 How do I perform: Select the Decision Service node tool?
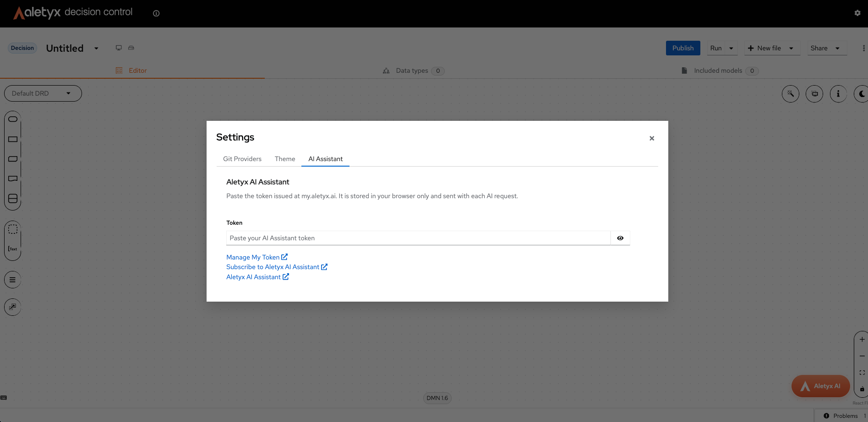pos(13,199)
